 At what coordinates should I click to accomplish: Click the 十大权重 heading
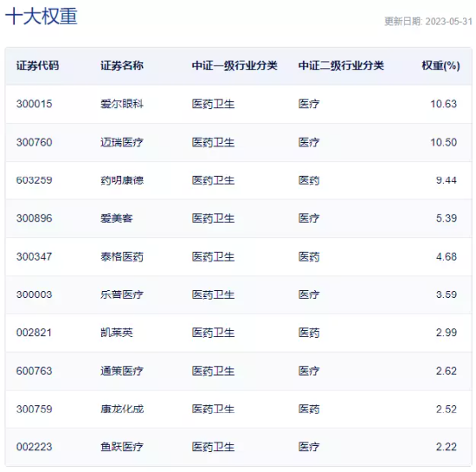tap(42, 16)
